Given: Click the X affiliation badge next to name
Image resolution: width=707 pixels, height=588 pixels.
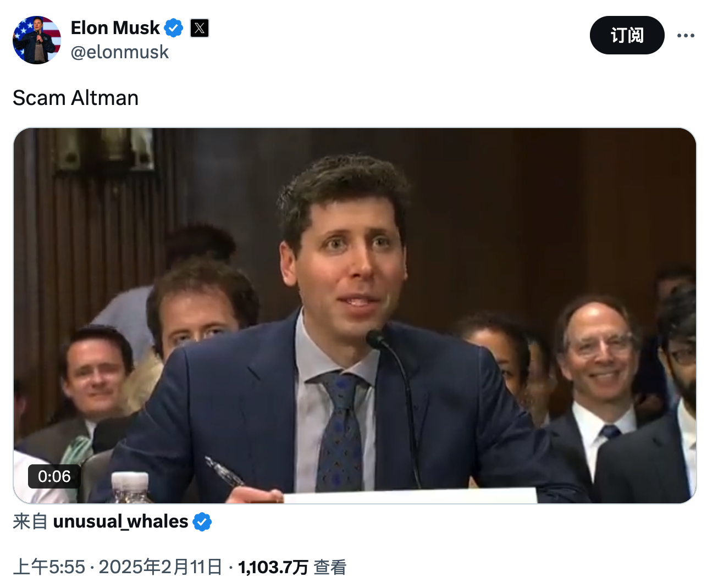Looking at the screenshot, I should tap(200, 28).
